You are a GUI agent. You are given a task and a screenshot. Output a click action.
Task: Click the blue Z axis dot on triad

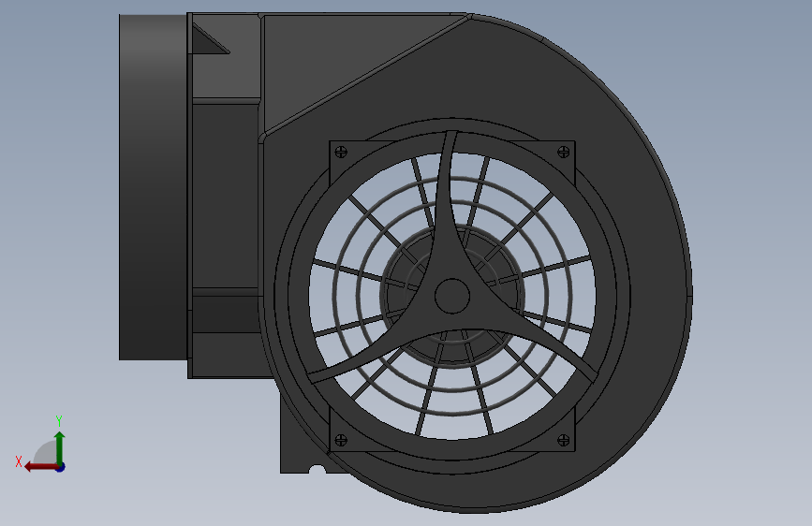click(61, 467)
